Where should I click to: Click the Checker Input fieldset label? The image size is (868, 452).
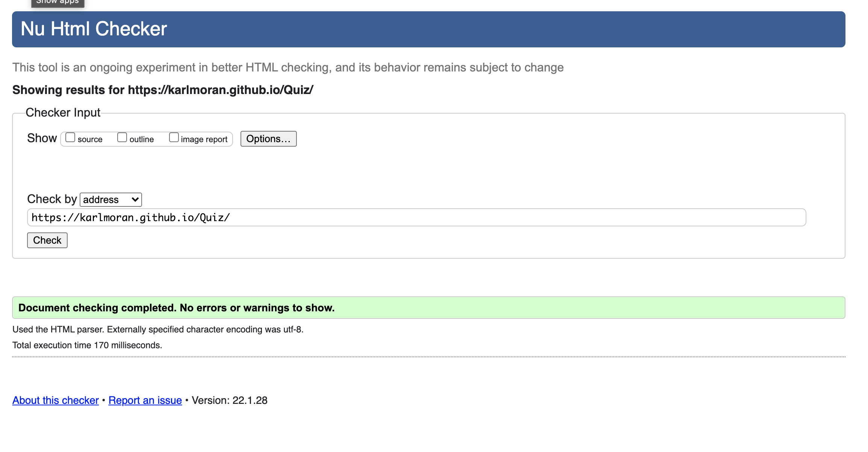point(63,112)
